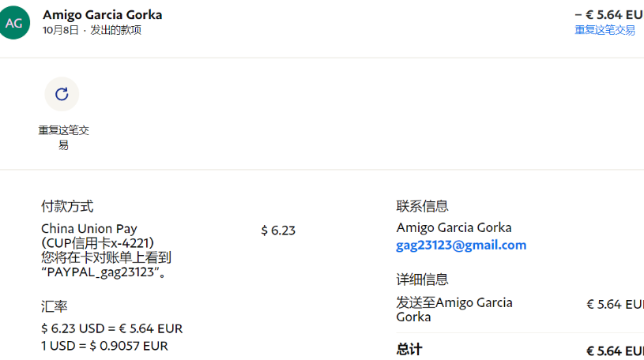Click the 发送至Amigo Garcia Gorka detail row

[520, 309]
